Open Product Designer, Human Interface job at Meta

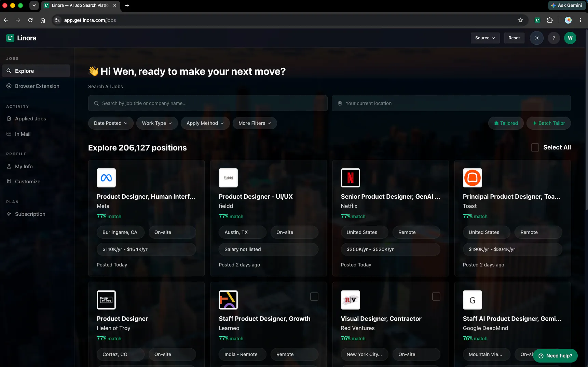pyautogui.click(x=146, y=197)
